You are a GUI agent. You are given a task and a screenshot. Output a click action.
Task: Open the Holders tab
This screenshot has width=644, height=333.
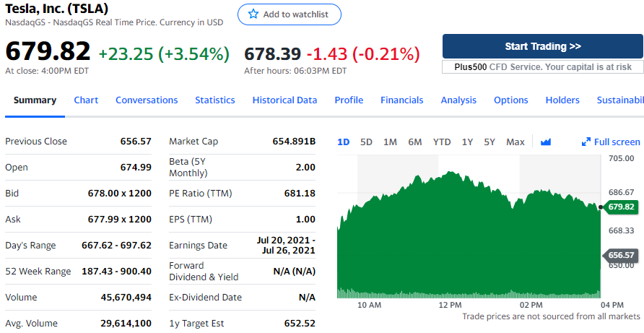tap(562, 100)
